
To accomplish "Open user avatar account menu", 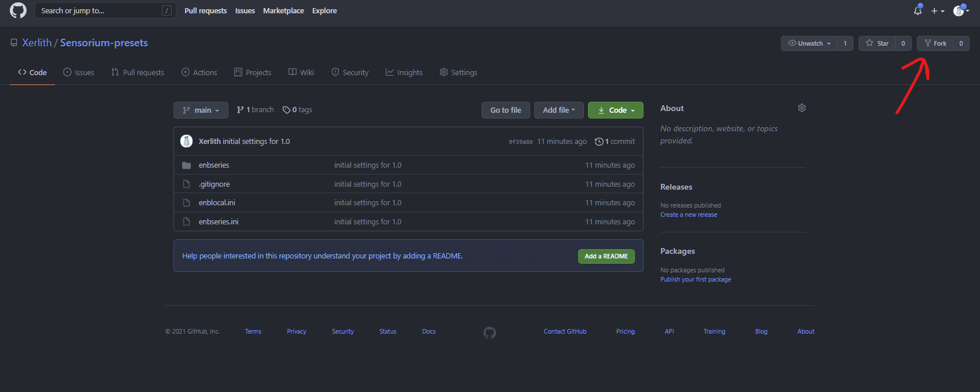I will pos(961,10).
